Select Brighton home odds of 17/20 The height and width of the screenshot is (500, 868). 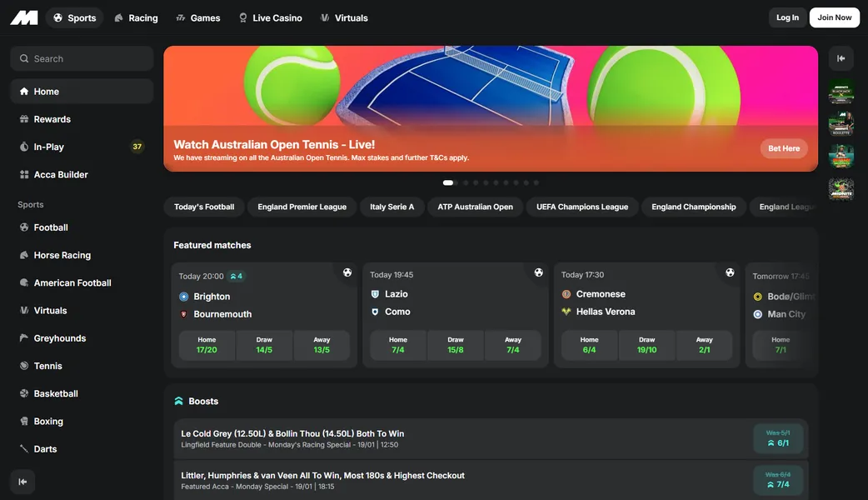[x=206, y=343]
